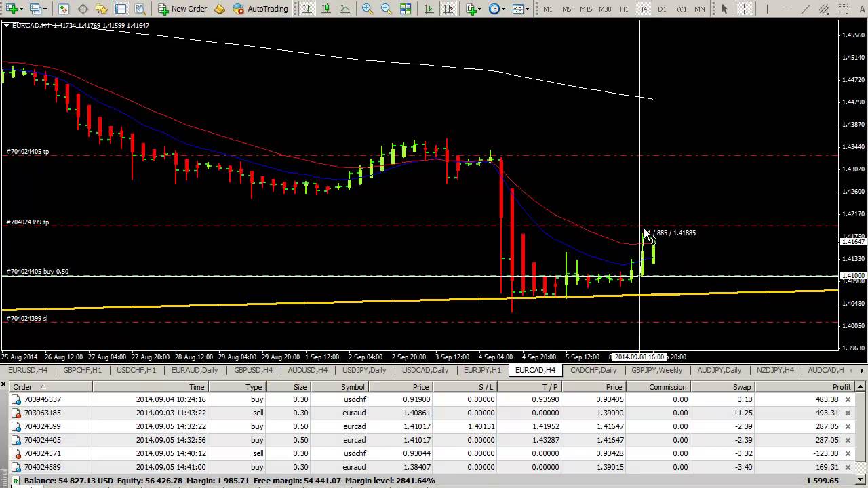Select the Trendline tool
Screen dimensions: 868x488
pos(805,9)
